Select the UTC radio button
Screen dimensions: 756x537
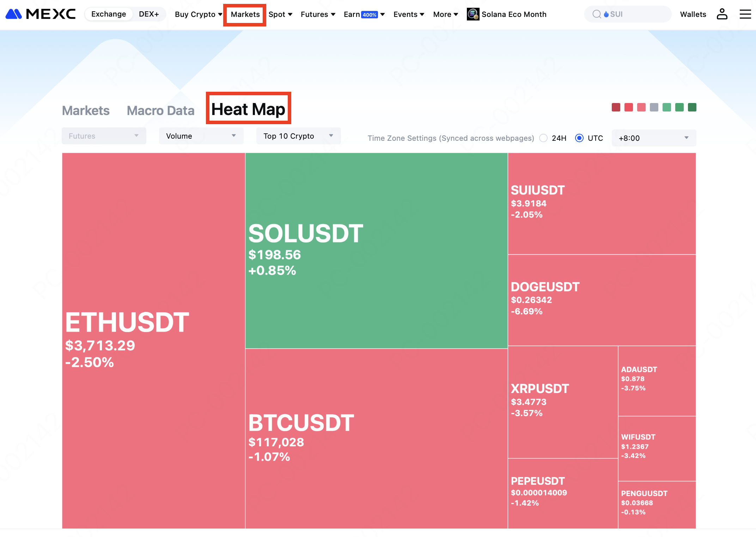click(579, 138)
